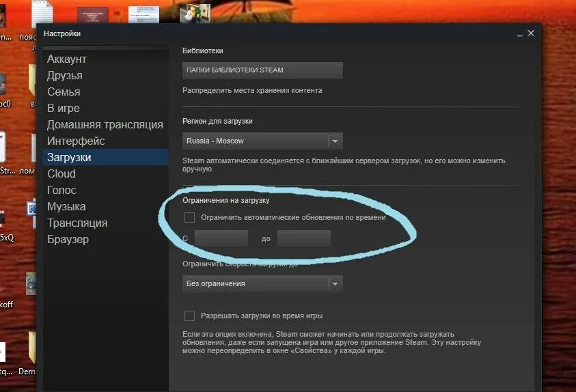This screenshot has width=576, height=392.
Task: Click the 'до' end time field
Action: click(x=304, y=238)
